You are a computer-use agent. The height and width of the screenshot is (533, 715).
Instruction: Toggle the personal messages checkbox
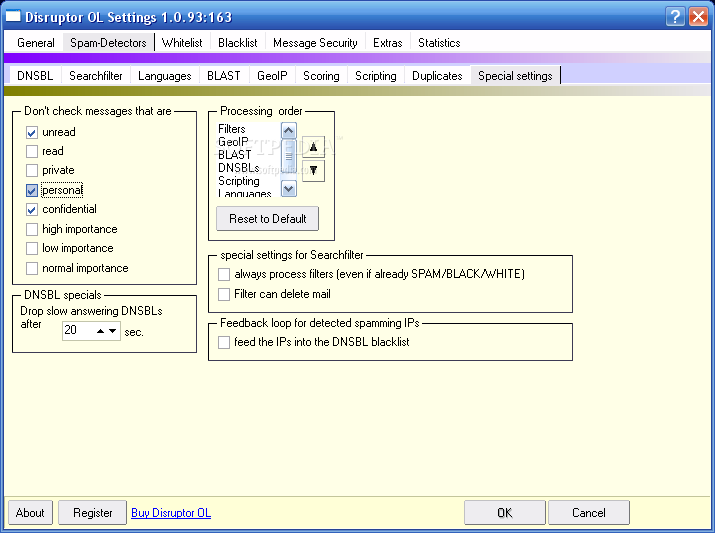point(32,191)
